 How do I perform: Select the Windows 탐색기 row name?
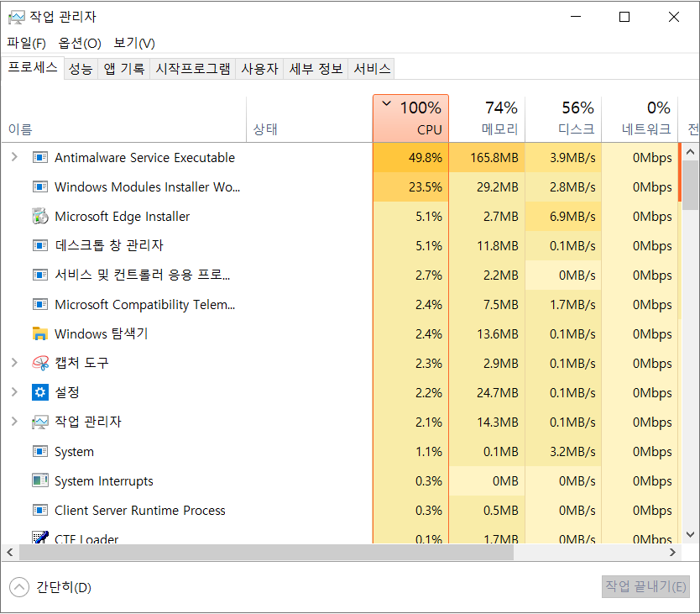[101, 333]
